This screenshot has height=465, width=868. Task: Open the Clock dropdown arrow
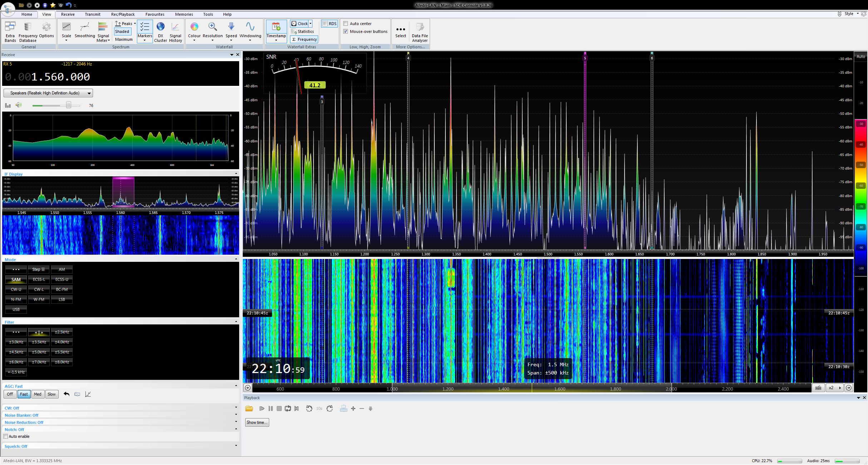pos(310,24)
